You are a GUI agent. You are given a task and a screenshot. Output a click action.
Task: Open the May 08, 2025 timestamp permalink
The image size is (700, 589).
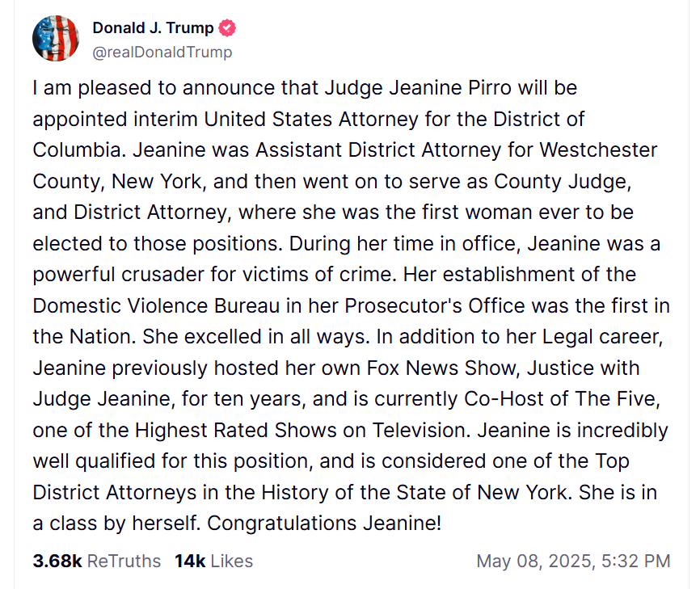(573, 561)
